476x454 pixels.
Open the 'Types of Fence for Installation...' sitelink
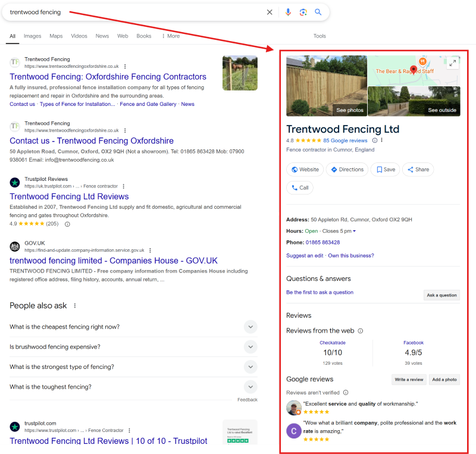77,104
